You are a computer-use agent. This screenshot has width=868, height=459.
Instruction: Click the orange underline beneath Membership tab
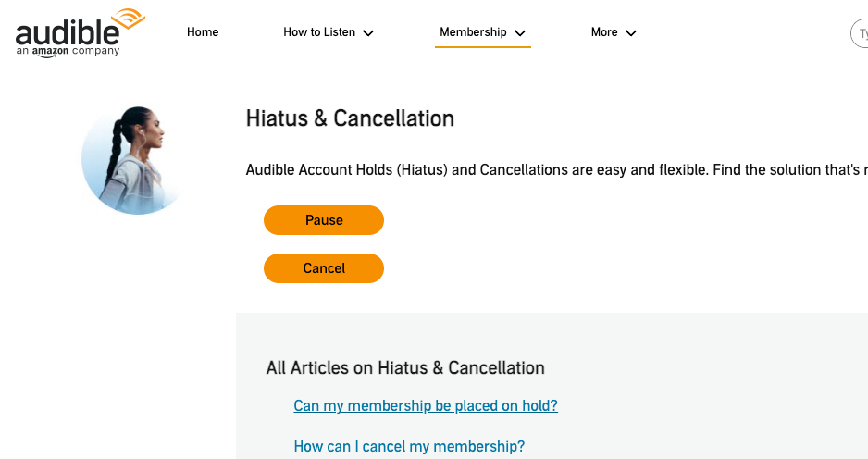[482, 47]
